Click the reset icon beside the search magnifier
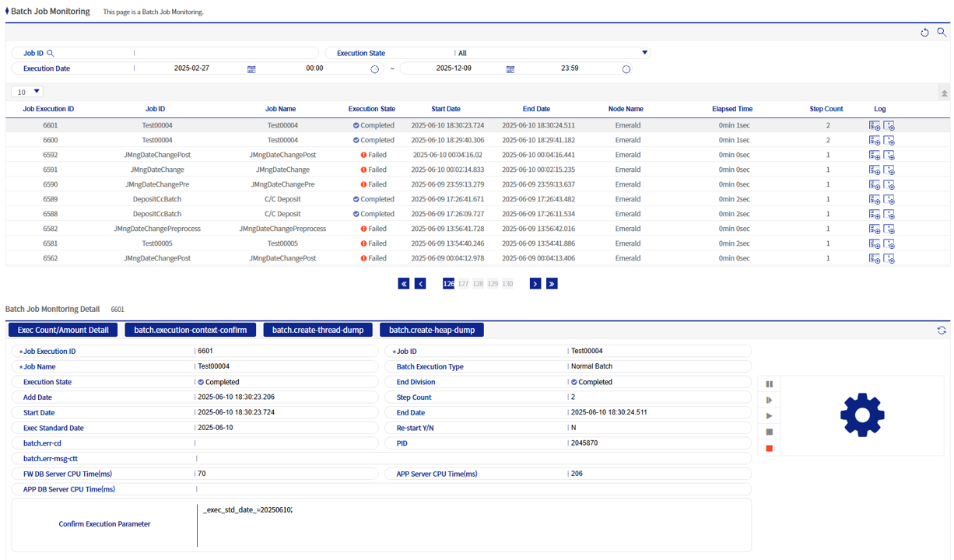 click(x=924, y=32)
